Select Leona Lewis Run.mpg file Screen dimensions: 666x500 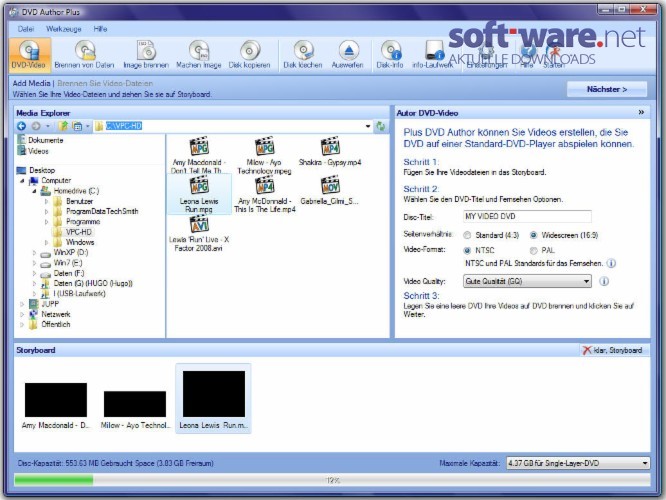[199, 194]
